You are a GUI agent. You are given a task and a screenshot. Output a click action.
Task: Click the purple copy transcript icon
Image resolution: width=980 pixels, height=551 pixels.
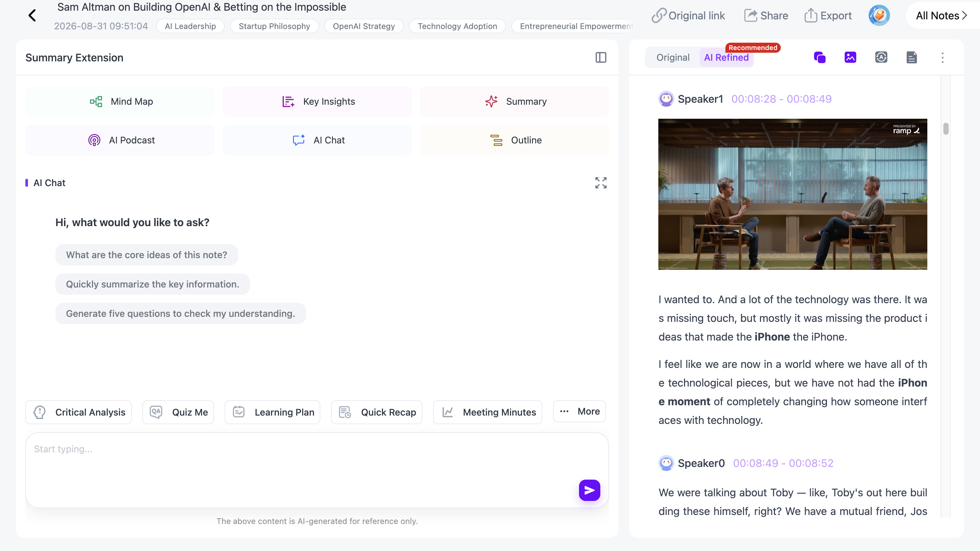[x=819, y=57]
